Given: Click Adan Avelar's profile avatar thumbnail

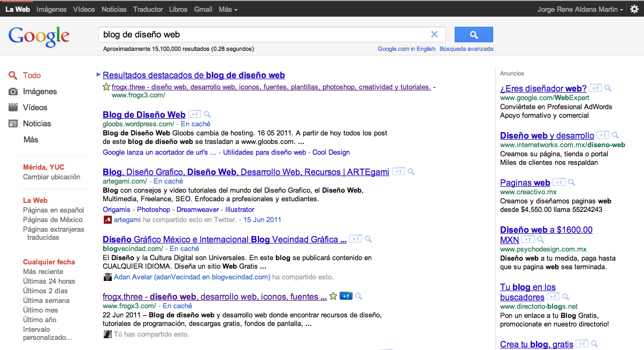Looking at the screenshot, I should 108,277.
